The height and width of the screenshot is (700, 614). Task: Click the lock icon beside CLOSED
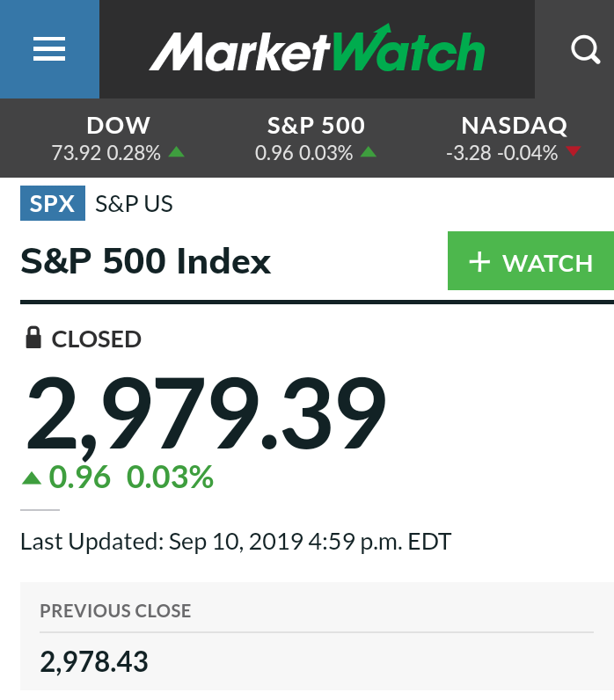tap(33, 339)
